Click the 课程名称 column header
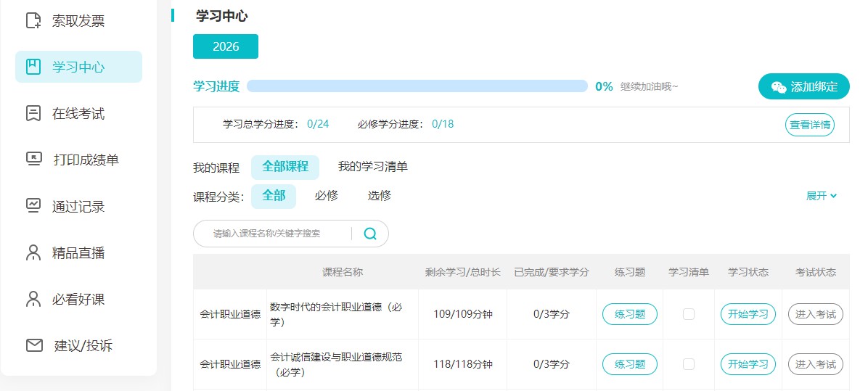Image resolution: width=868 pixels, height=391 pixels. [343, 272]
